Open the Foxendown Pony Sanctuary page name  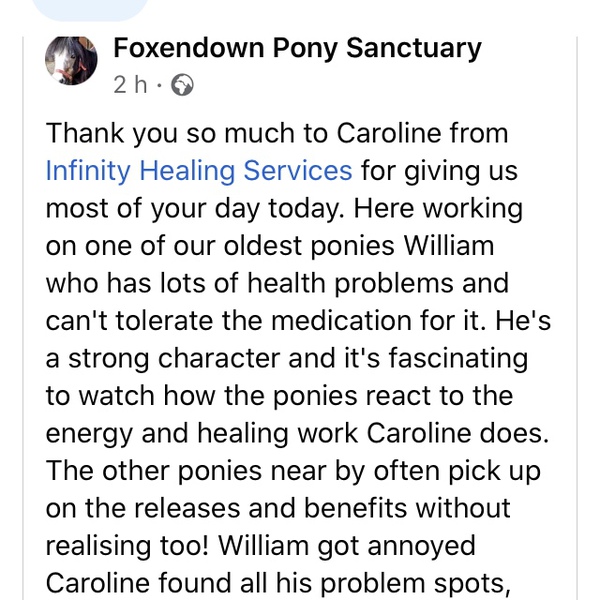point(297,48)
